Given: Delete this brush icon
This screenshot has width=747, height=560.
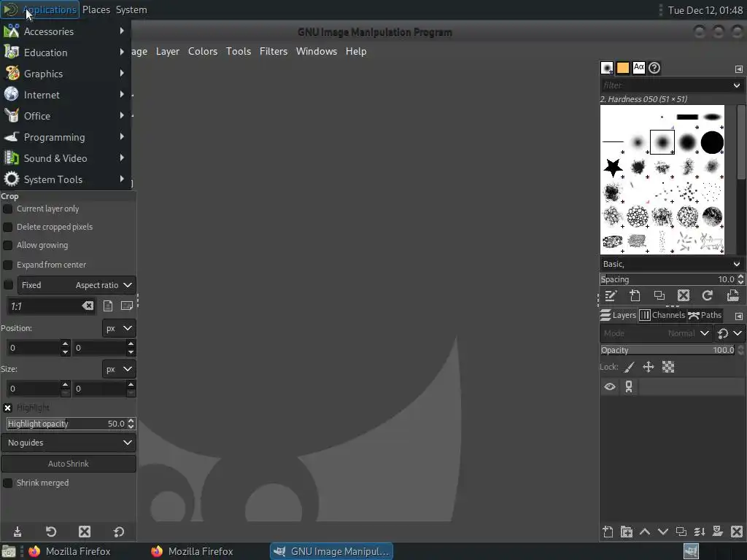Looking at the screenshot, I should (x=684, y=296).
